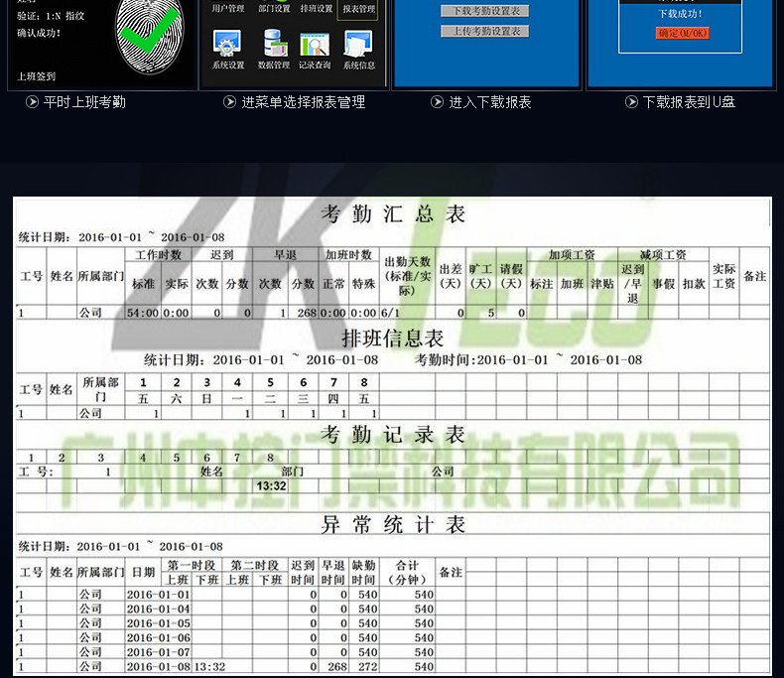Screen dimensions: 784x678
Task: Select the highlighted 报表管理 menu item
Action: 358,9
